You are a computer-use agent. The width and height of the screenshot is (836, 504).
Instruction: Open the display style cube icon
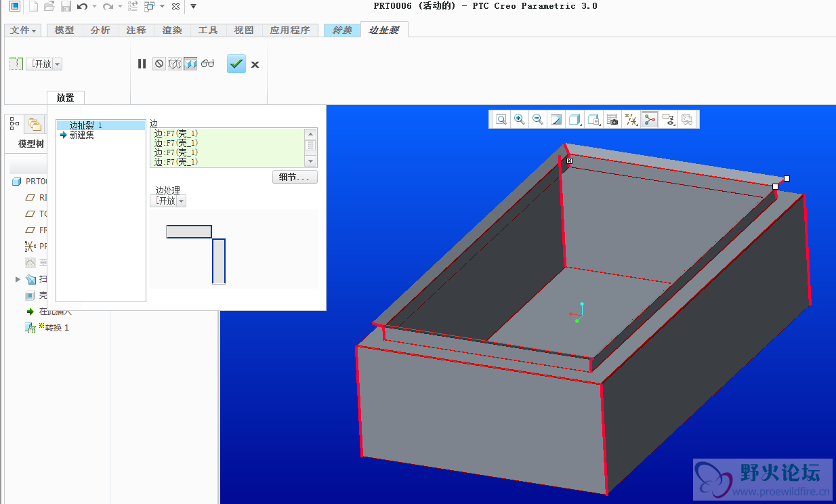click(x=574, y=119)
